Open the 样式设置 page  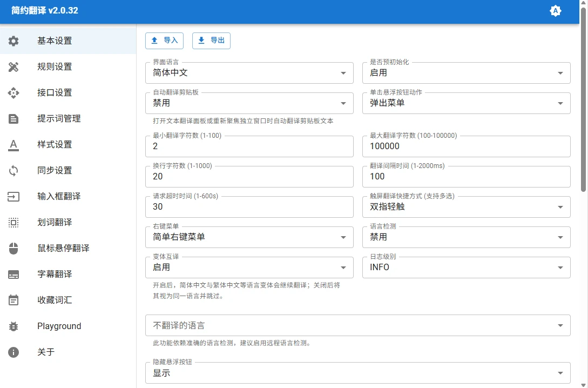(x=68, y=144)
